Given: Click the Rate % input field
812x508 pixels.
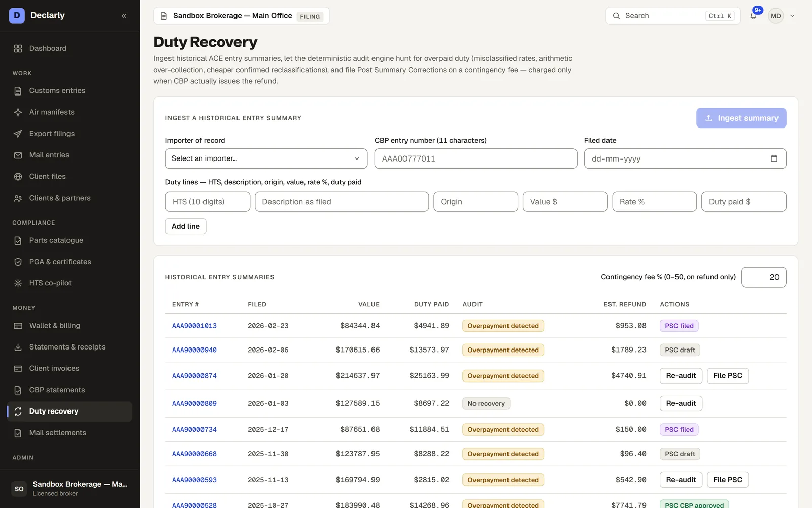Looking at the screenshot, I should (x=654, y=202).
